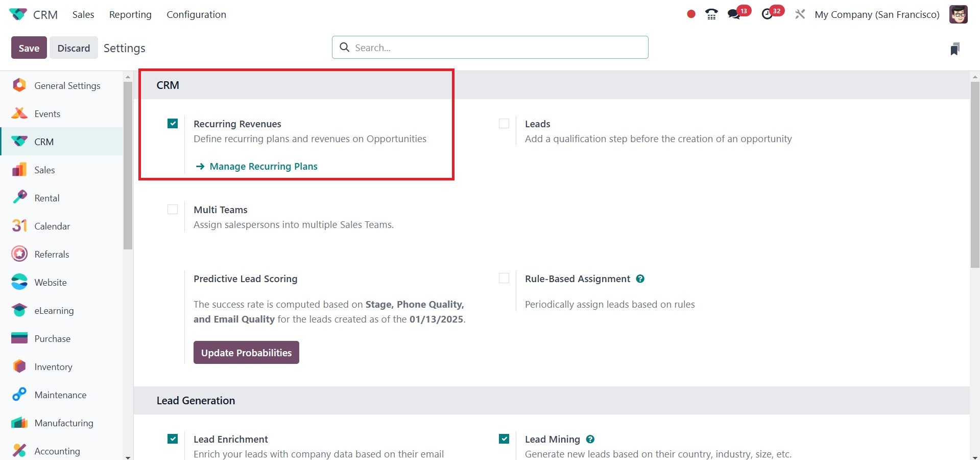Click the CRM app title in navbar

point(45,15)
